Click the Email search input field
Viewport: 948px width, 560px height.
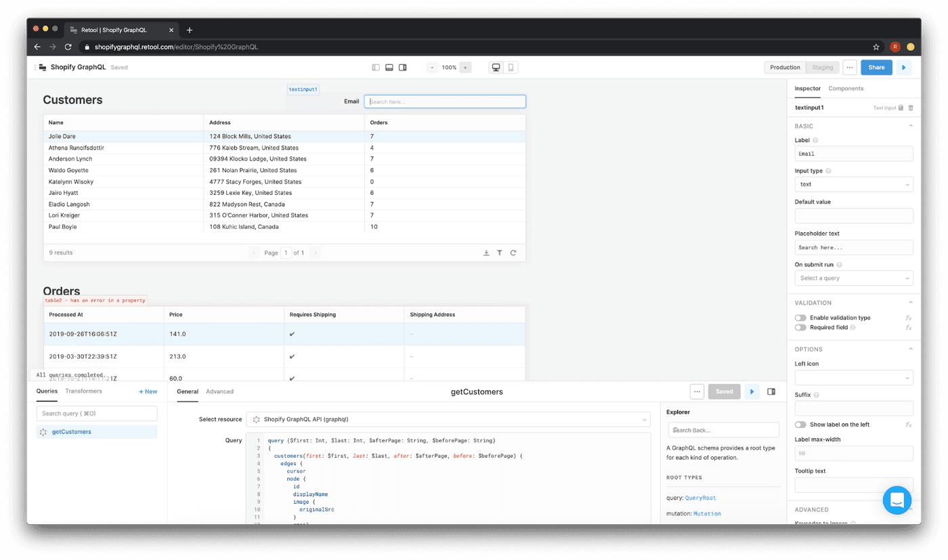(445, 102)
